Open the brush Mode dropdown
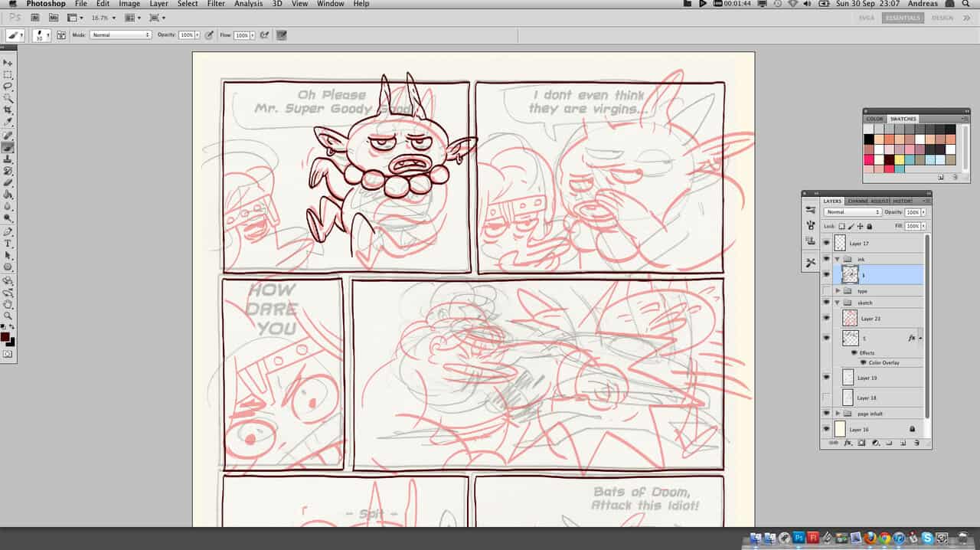Screen dimensions: 980x550 121,35
